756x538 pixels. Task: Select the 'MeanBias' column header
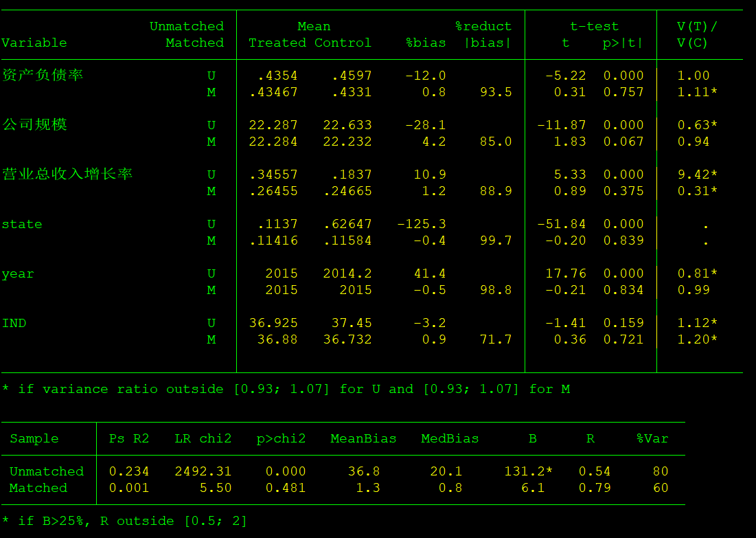[x=363, y=438]
